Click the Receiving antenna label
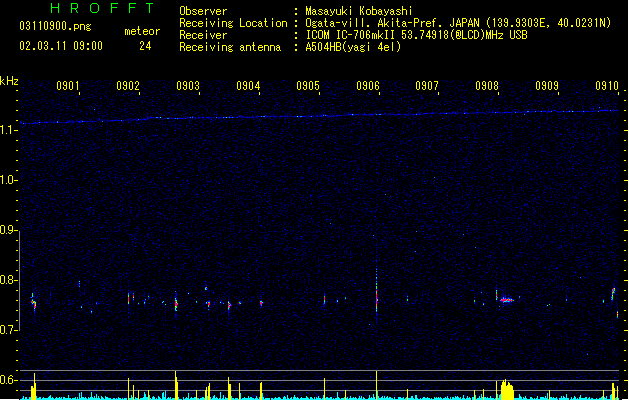The height and width of the screenshot is (400, 629). click(230, 47)
